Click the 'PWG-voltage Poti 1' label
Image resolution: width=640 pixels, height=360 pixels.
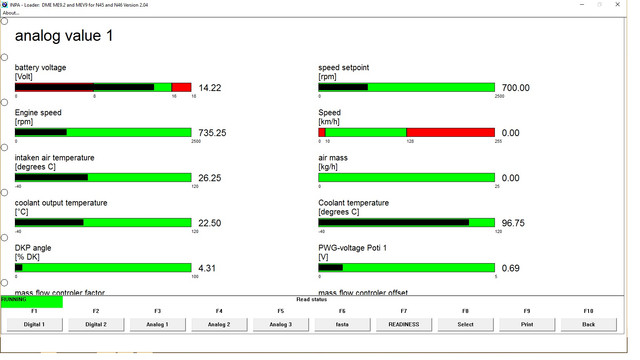coord(352,248)
